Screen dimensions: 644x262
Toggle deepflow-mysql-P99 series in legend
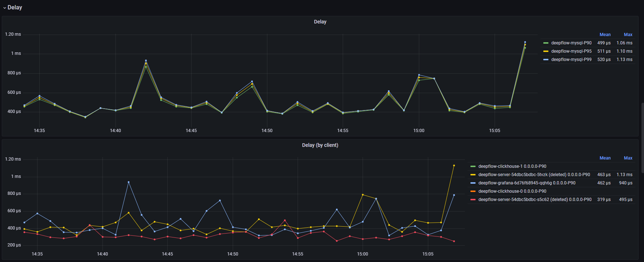571,60
